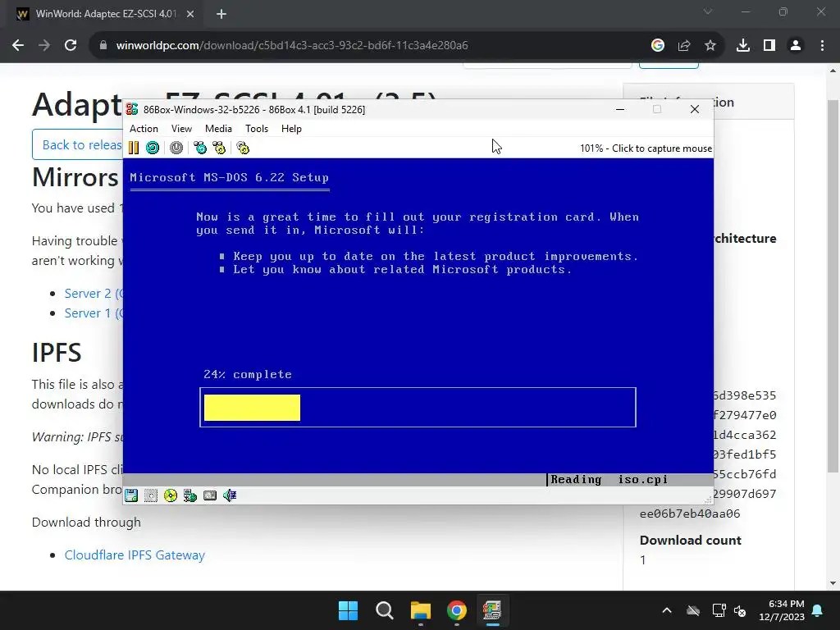Open the Chrome profile menu
Image resolution: width=840 pixels, height=630 pixels.
(x=796, y=46)
